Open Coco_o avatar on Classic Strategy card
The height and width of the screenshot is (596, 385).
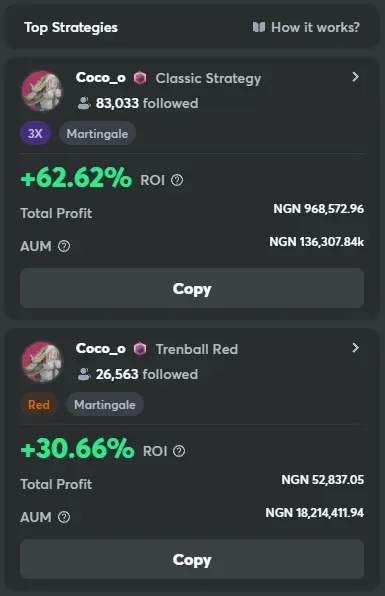point(42,91)
